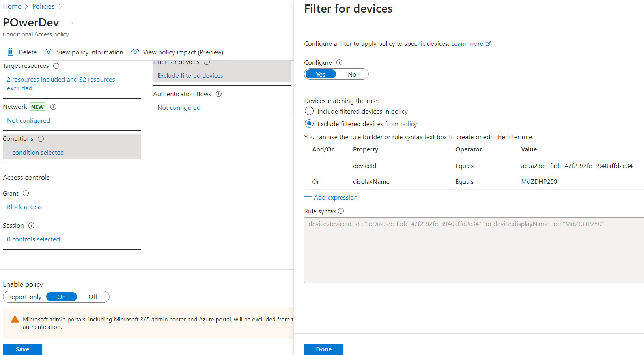Click the Delete trash icon
Screen dimensions: 644x355
pos(11,52)
